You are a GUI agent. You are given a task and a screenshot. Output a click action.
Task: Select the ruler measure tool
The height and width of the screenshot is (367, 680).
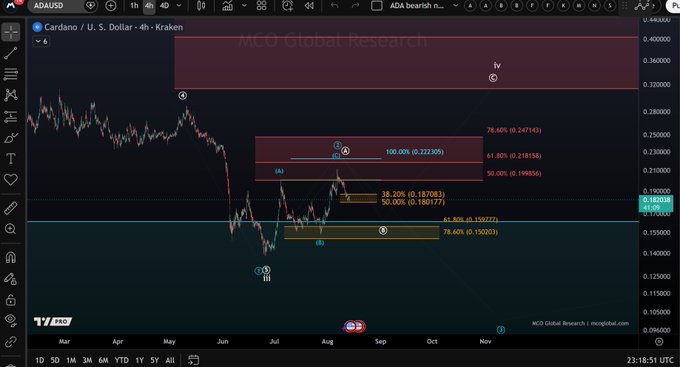(11, 208)
